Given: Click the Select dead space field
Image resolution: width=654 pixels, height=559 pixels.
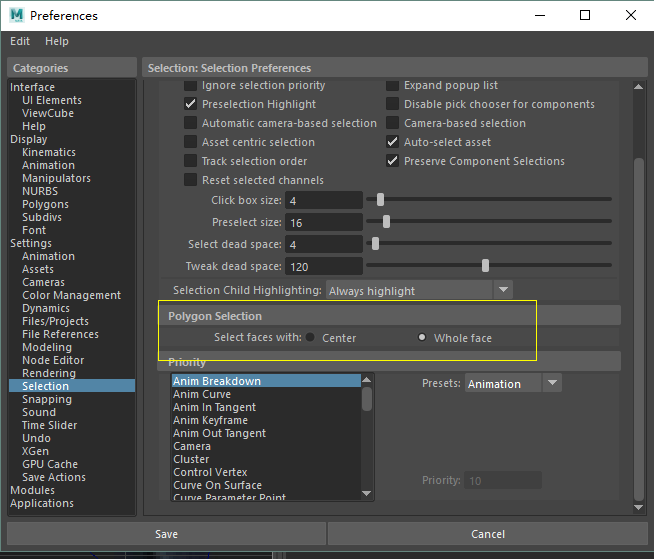Looking at the screenshot, I should pos(324,244).
